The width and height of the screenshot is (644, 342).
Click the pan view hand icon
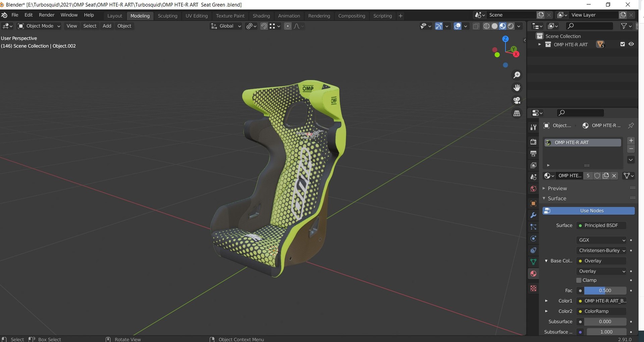point(517,88)
